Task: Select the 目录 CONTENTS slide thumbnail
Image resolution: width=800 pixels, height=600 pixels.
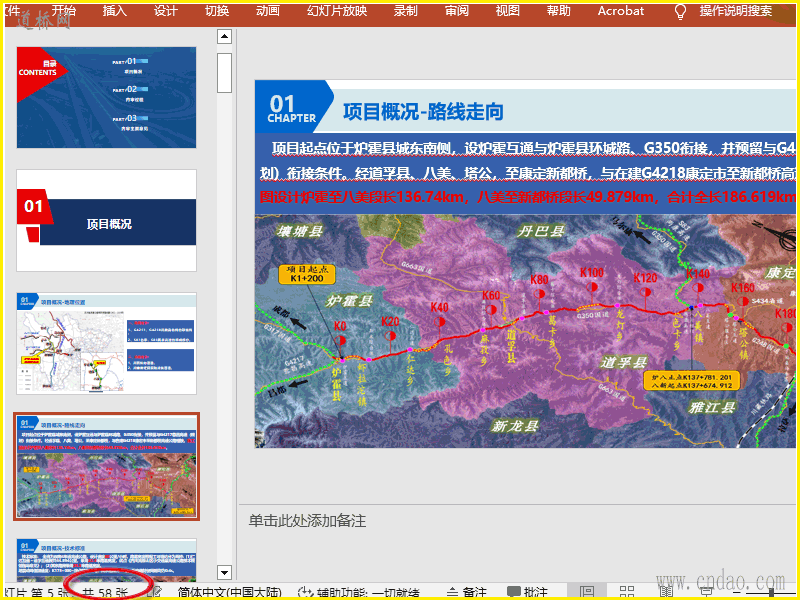Action: pos(107,97)
